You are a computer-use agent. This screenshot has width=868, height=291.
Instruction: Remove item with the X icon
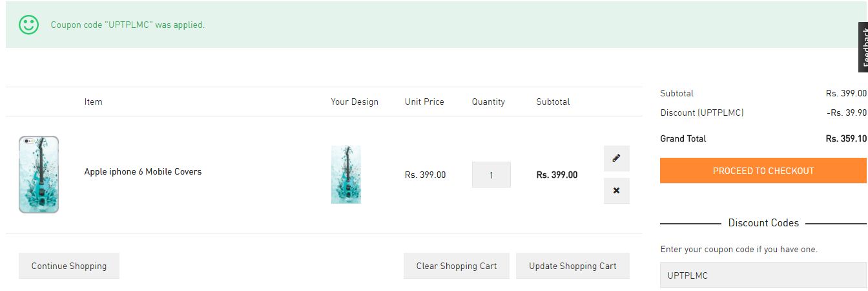coord(616,191)
